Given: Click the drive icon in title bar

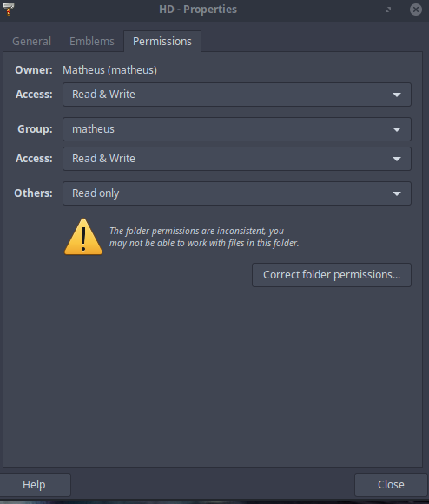Looking at the screenshot, I should [9, 9].
